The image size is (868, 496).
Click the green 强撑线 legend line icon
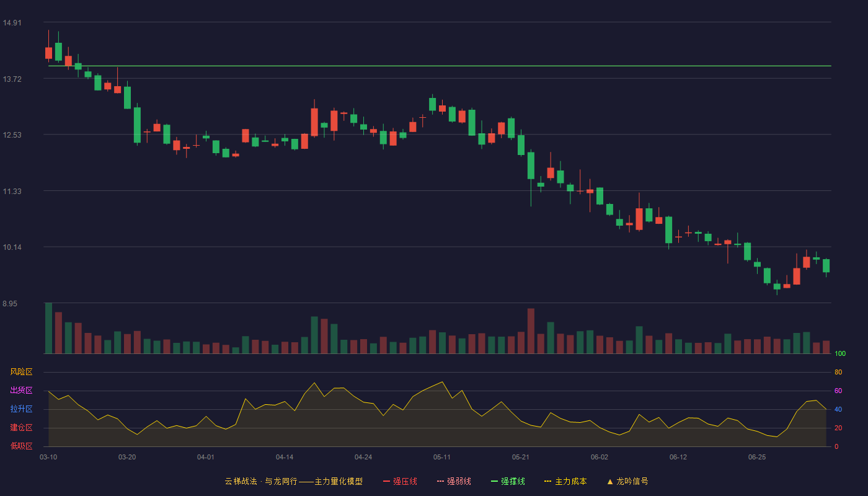[x=494, y=481]
